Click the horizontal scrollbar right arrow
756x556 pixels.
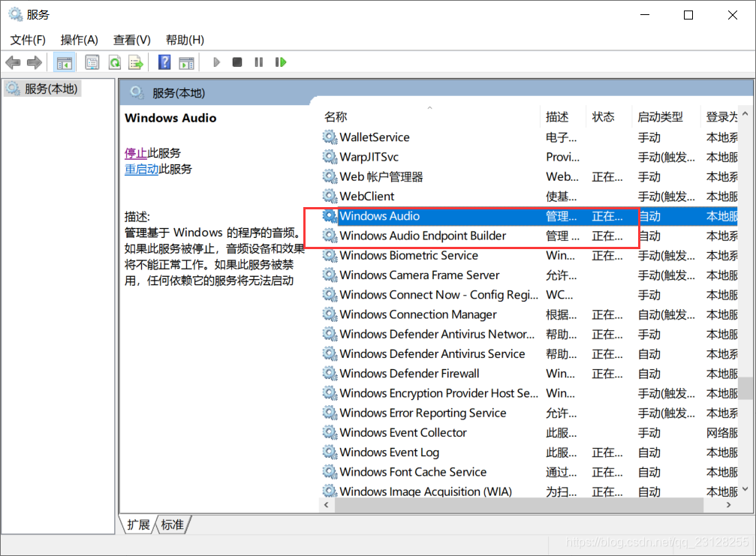728,505
